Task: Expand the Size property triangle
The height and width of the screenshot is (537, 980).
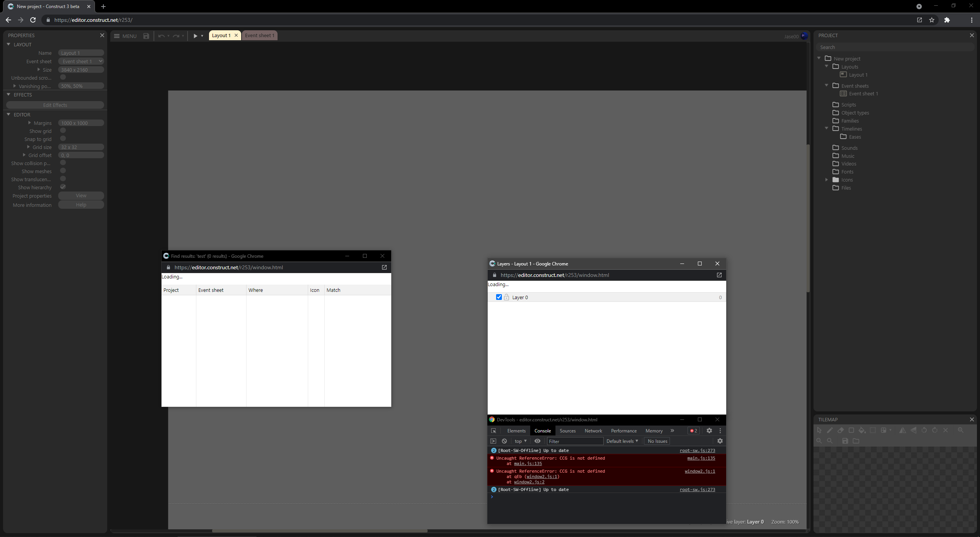Action: pyautogui.click(x=39, y=70)
